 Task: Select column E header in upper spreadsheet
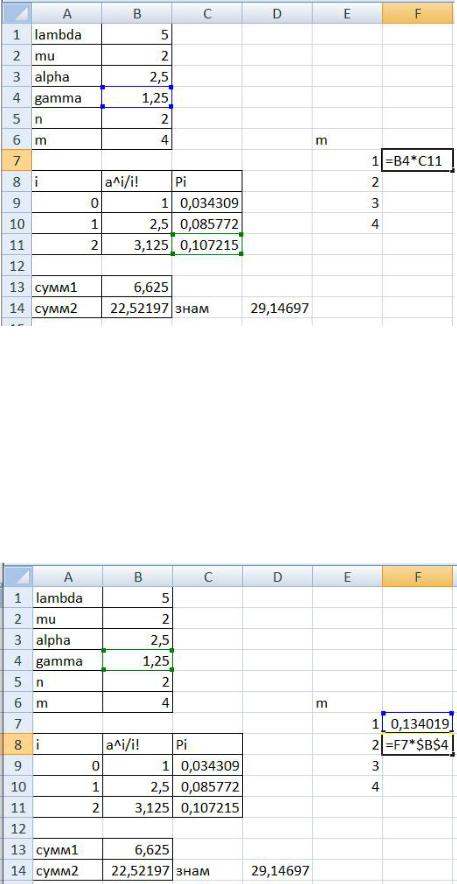click(x=347, y=12)
